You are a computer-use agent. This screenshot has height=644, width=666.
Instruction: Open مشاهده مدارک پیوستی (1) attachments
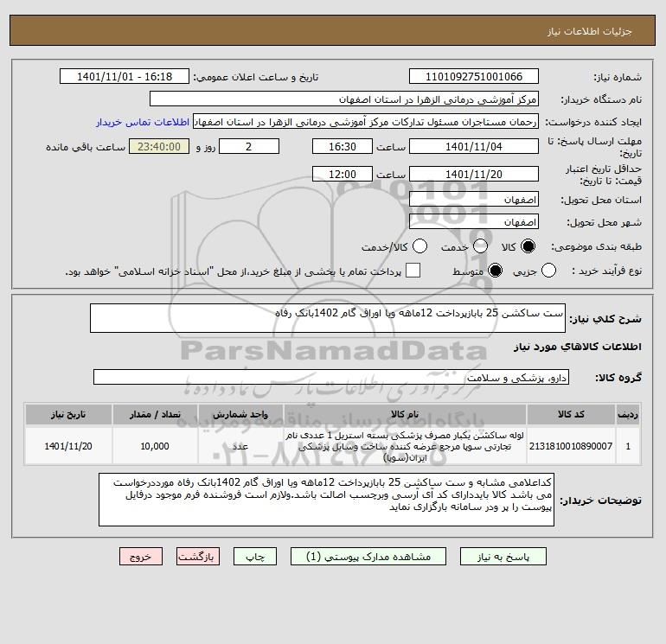pos(368,557)
